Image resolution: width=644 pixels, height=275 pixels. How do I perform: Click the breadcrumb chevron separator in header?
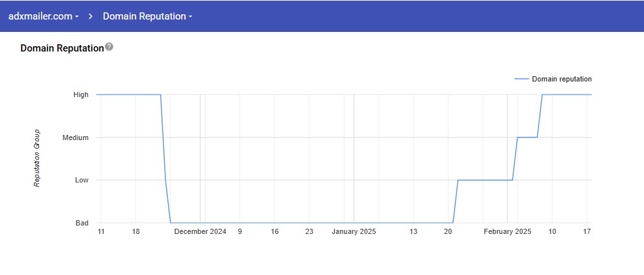(x=91, y=16)
